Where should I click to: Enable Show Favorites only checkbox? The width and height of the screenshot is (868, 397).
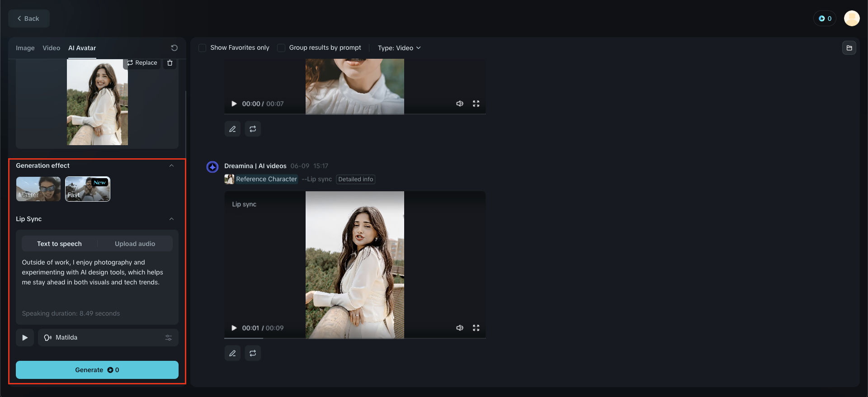(x=203, y=48)
